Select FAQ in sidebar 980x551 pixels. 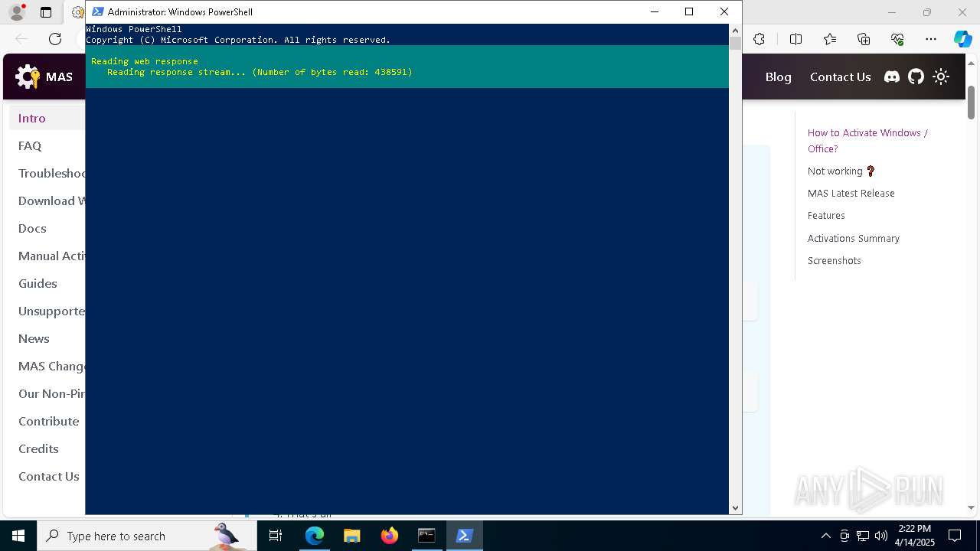coord(30,145)
